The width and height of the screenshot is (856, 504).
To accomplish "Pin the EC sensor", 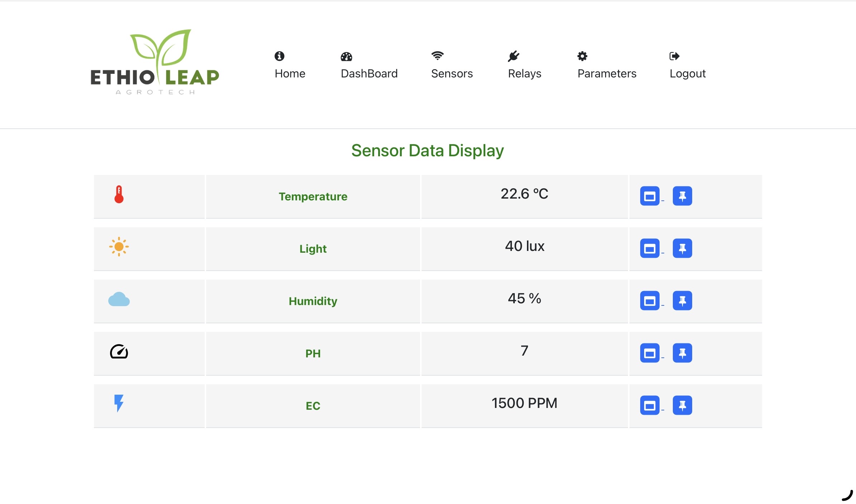I will tap(683, 405).
